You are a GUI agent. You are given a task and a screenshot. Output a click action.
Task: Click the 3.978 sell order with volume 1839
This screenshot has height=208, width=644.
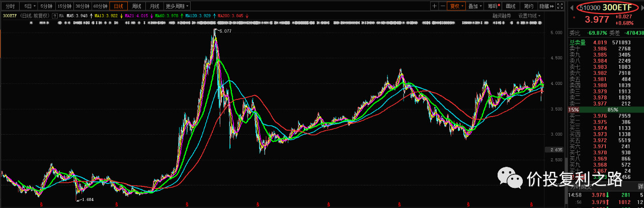606,97
